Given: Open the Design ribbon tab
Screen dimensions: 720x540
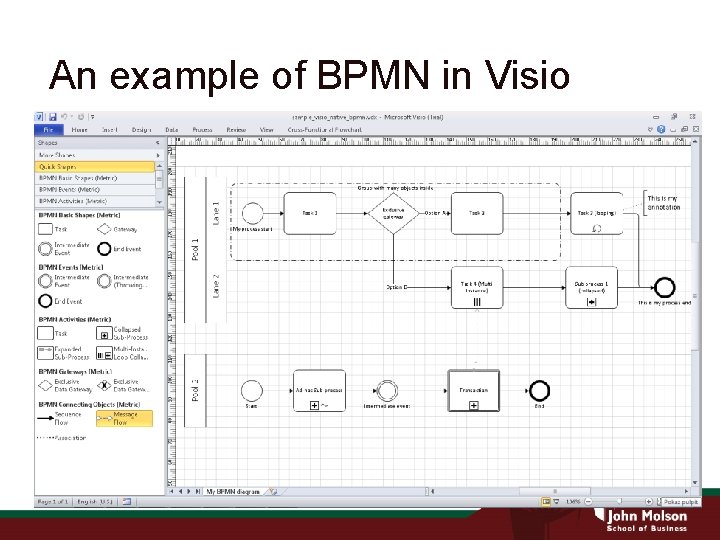Looking at the screenshot, I should click(141, 130).
